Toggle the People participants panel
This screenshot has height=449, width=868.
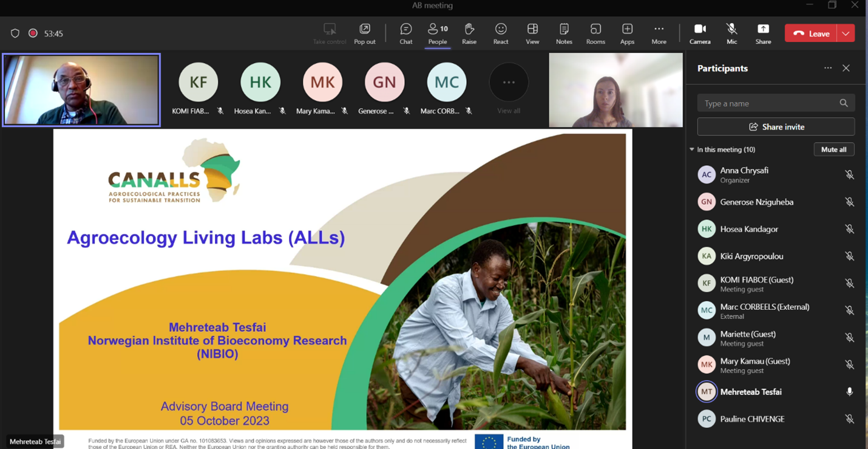[x=438, y=33]
